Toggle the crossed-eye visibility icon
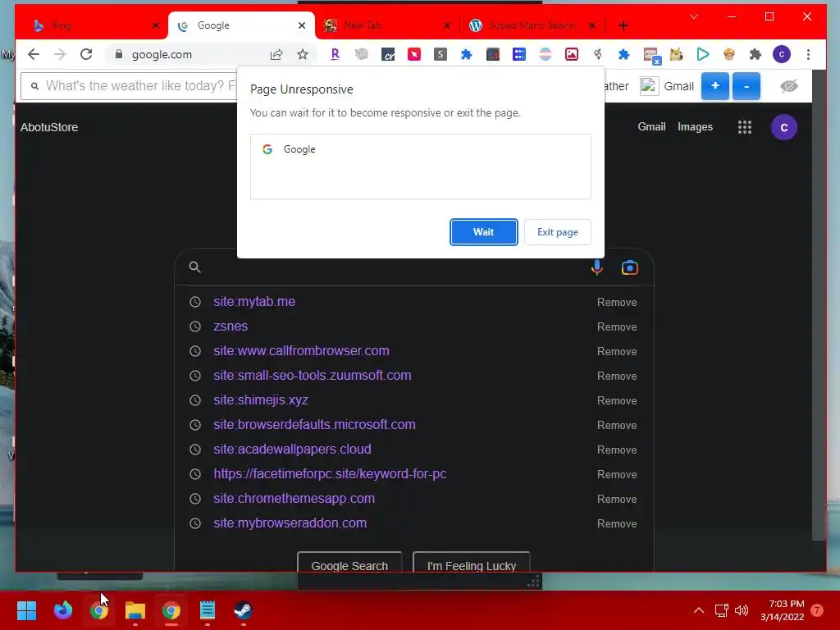 click(x=789, y=85)
